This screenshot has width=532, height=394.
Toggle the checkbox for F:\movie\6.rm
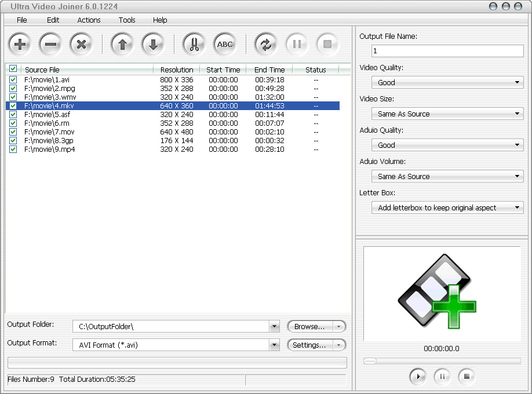(x=13, y=123)
